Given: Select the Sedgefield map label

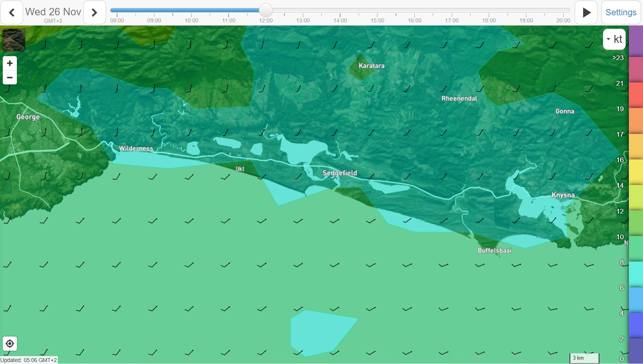Looking at the screenshot, I should (340, 173).
